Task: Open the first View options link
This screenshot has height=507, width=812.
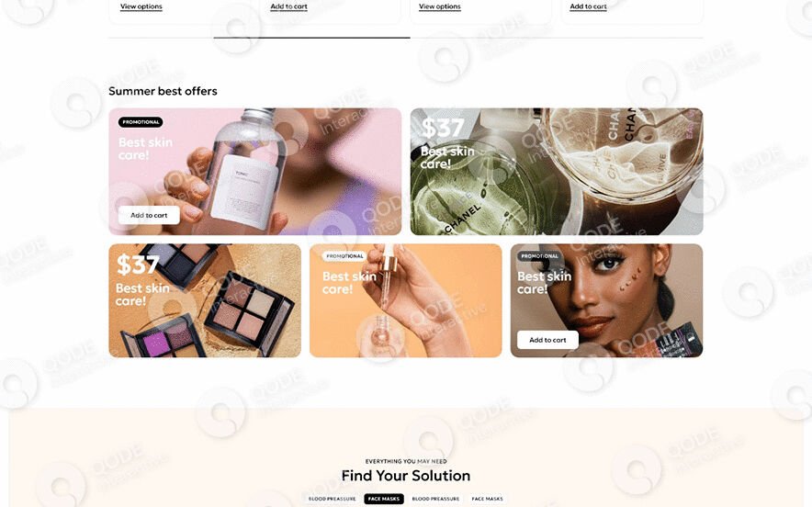Action: [141, 6]
